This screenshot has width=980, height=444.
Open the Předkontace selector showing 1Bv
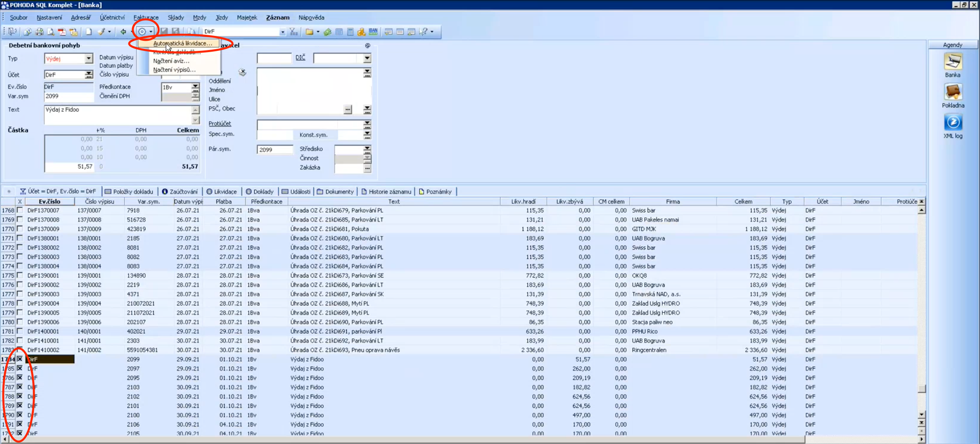click(x=195, y=87)
